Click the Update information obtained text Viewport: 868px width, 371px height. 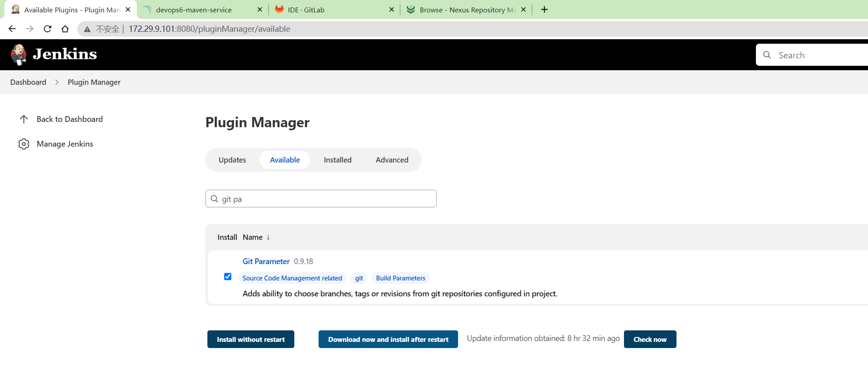click(543, 338)
